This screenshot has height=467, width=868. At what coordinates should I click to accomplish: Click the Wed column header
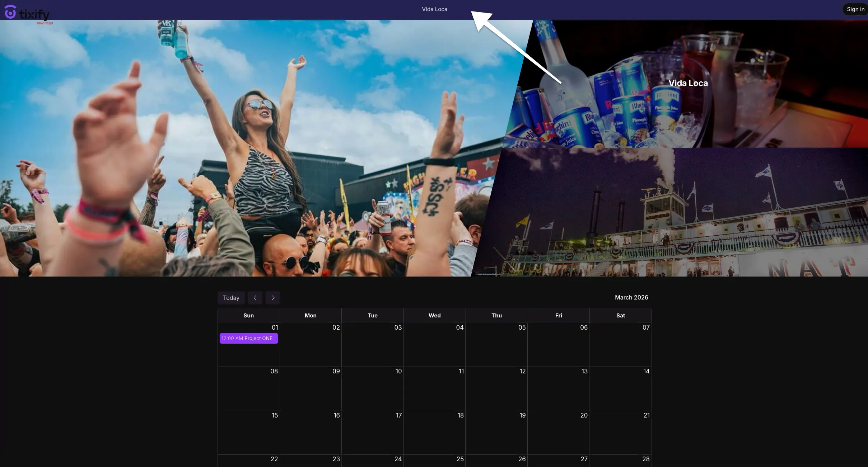(x=435, y=316)
